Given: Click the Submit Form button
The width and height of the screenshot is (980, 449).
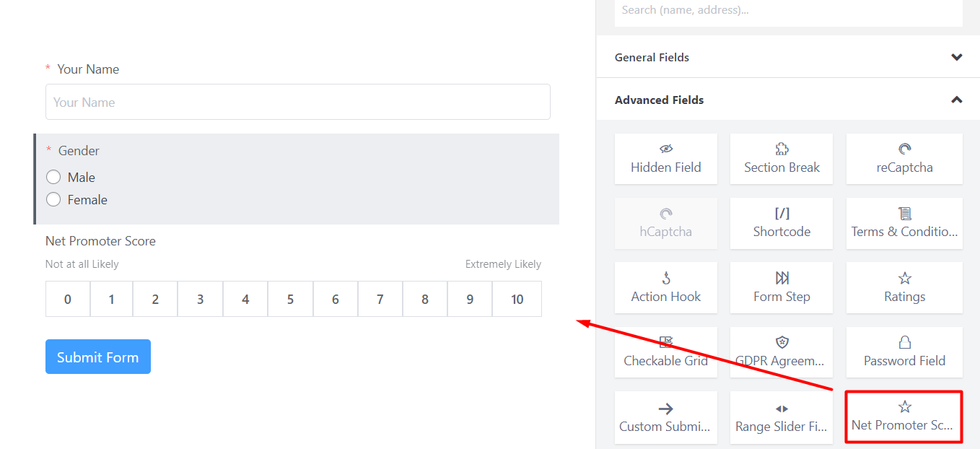Looking at the screenshot, I should (x=97, y=356).
